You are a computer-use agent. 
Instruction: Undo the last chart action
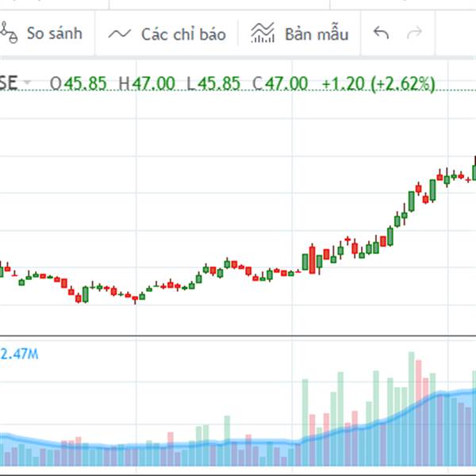pyautogui.click(x=381, y=33)
